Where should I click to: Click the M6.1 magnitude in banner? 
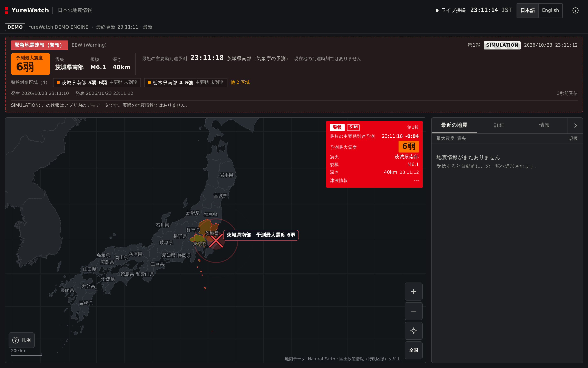point(98,67)
